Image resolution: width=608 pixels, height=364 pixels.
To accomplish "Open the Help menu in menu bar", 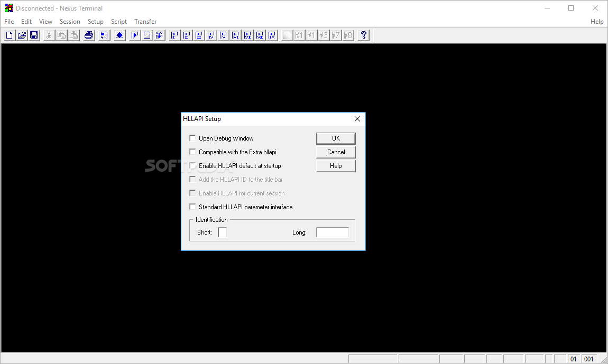I will [x=597, y=21].
